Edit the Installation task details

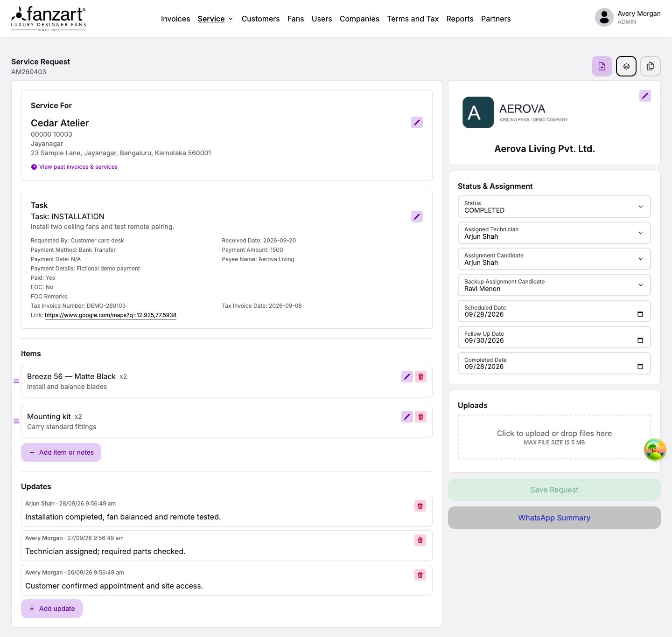(x=417, y=216)
